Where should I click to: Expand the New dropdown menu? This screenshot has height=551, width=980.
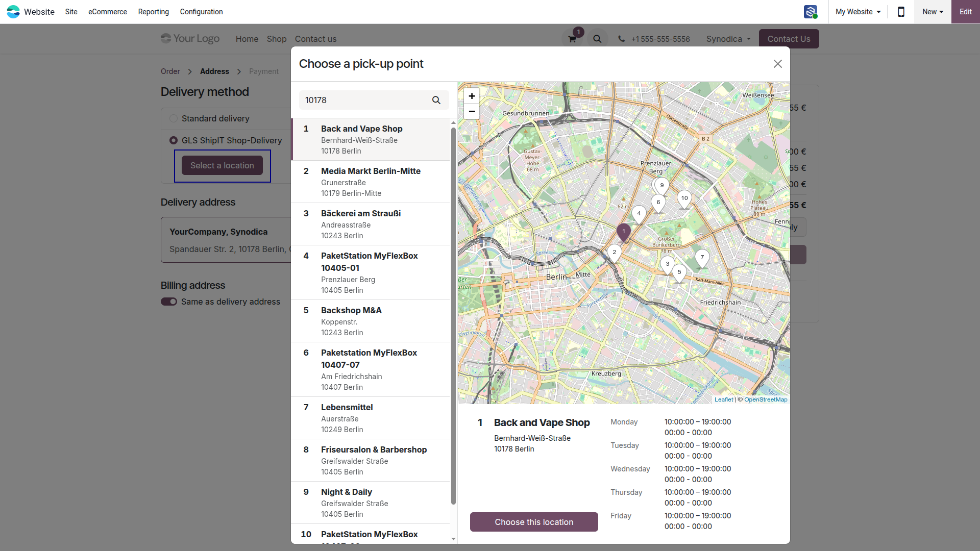(933, 12)
